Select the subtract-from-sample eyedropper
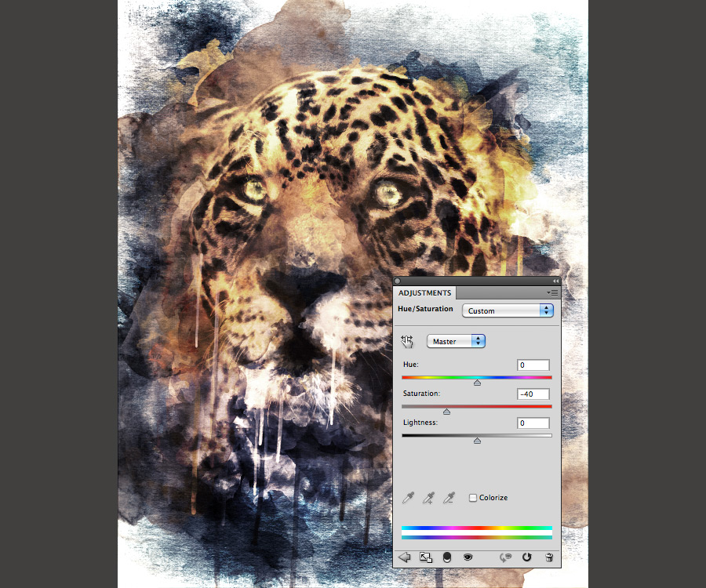Screen dimensions: 706x588 click(447, 497)
